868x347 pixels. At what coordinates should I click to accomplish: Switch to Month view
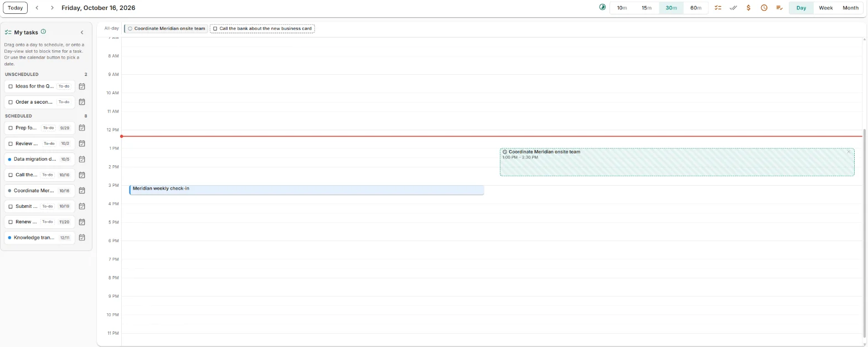point(850,8)
